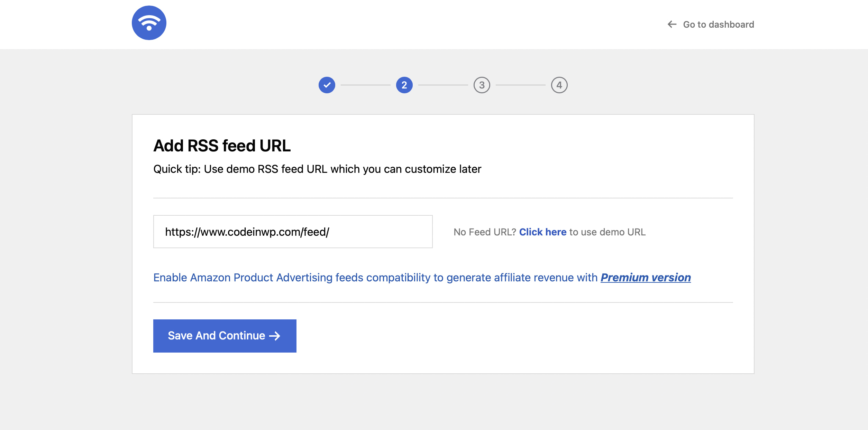Open the dashboard via Go to dashboard link

point(718,24)
